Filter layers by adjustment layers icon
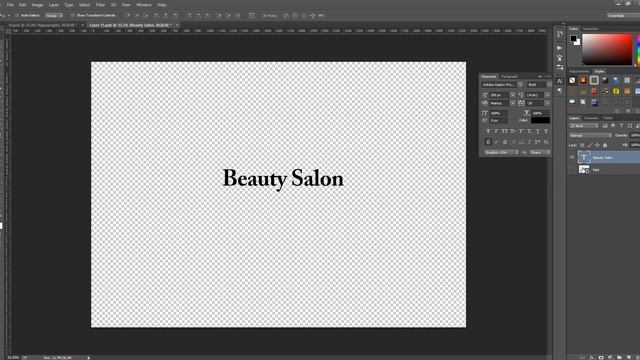 point(613,126)
